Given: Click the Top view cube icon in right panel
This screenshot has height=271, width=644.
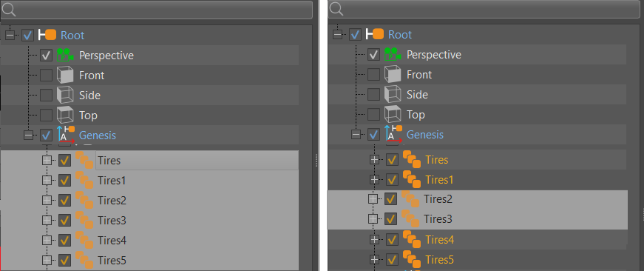Looking at the screenshot, I should pyautogui.click(x=392, y=114).
